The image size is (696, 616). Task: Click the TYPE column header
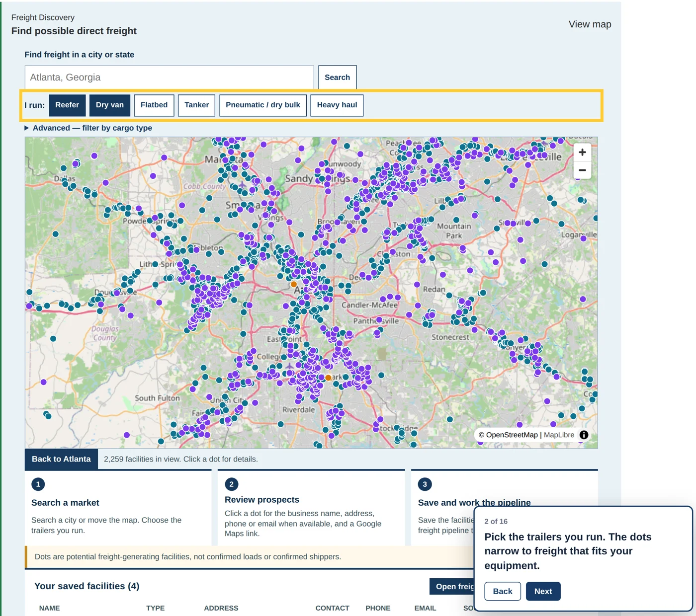155,608
